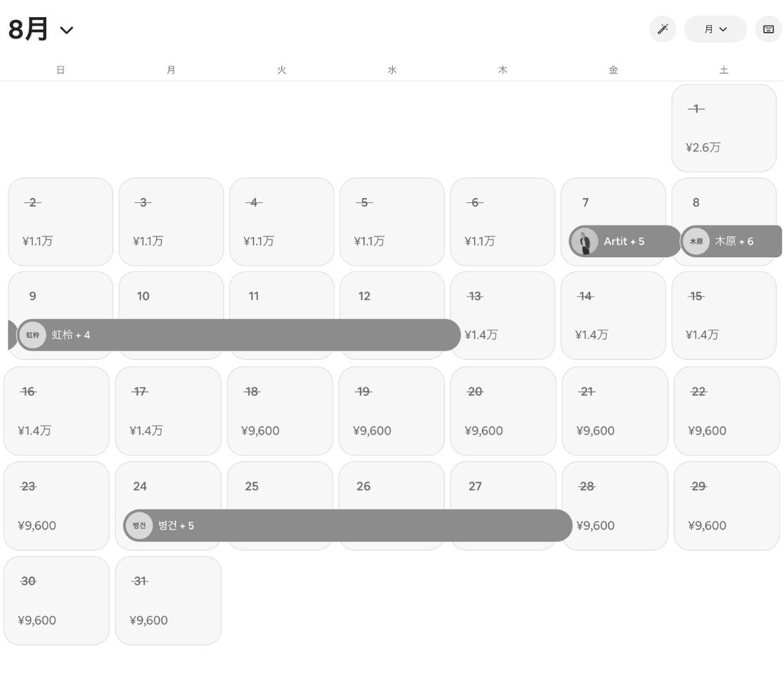
Task: Select August 1 cell priced ¥2.6万
Action: 724,128
